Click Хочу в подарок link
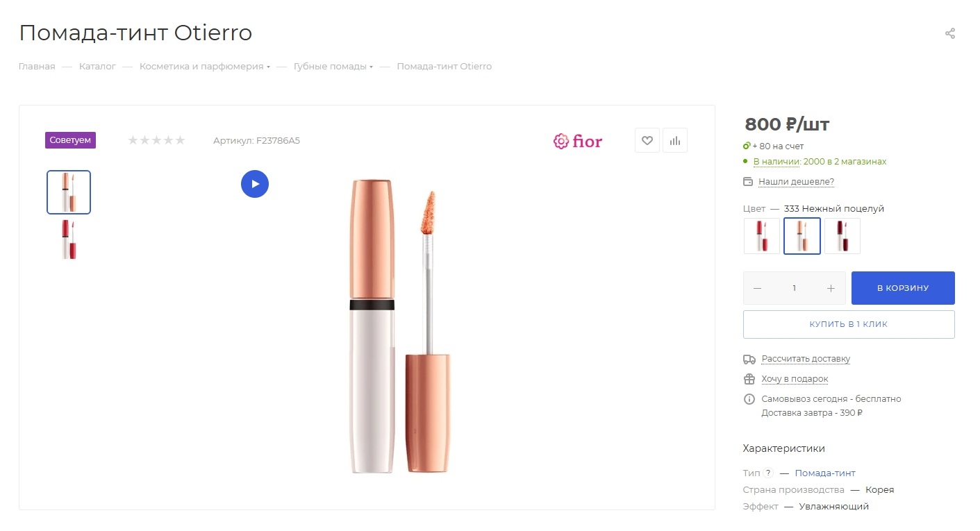980x531 pixels. [x=795, y=379]
